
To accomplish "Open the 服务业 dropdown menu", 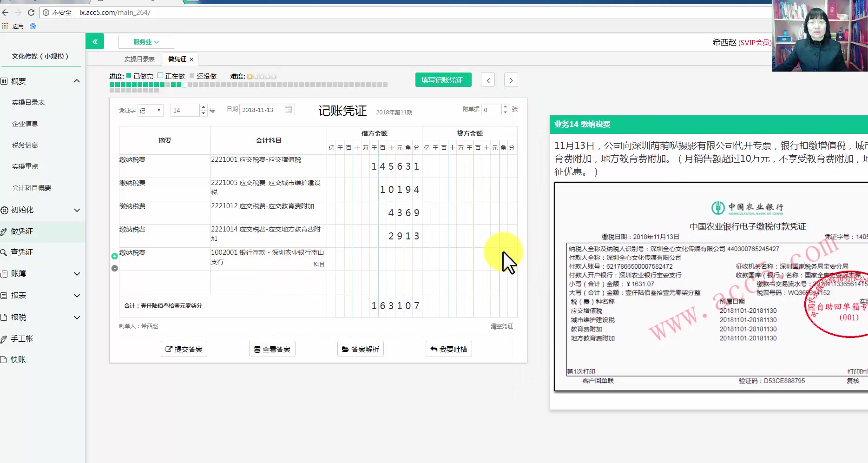I will tap(146, 41).
